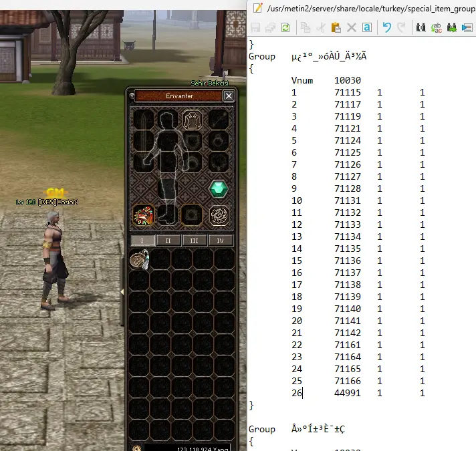Click the second 'Group' keyword near bottom of editor
The image size is (476, 451).
point(262,429)
